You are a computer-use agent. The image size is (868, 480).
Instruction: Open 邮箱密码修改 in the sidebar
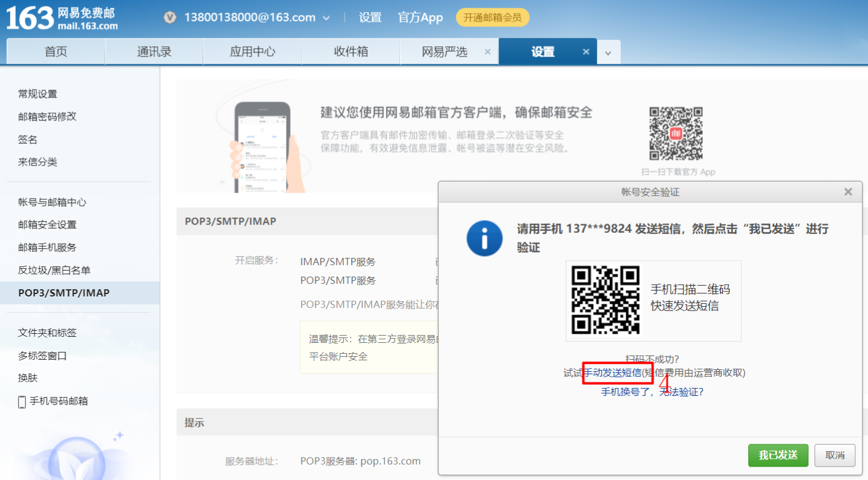tap(48, 117)
